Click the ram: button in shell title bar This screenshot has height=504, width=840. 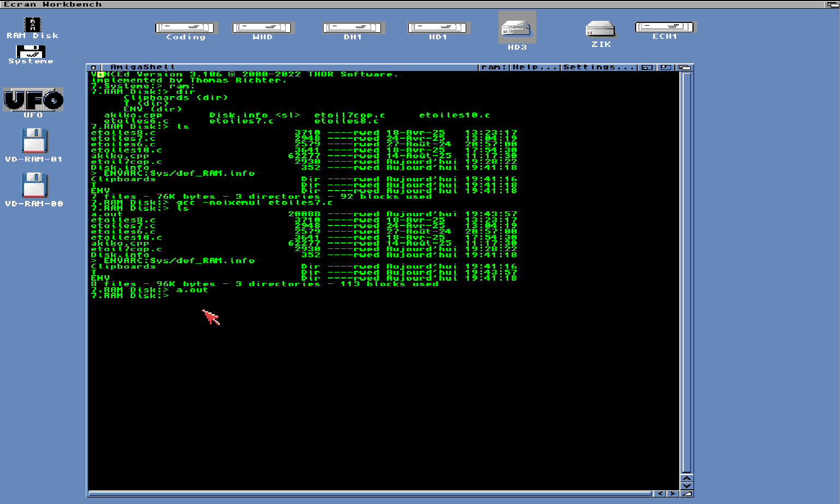494,68
